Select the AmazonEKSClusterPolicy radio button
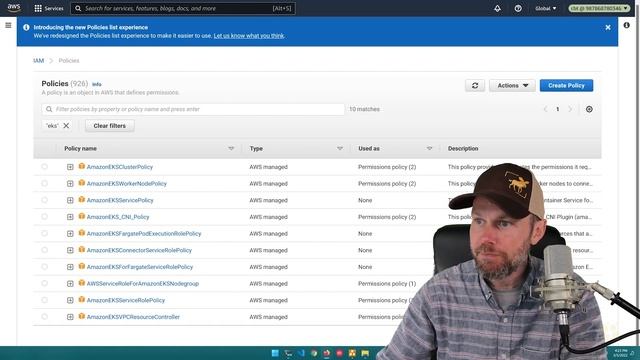Screen dimensions: 640x360 click(44, 167)
